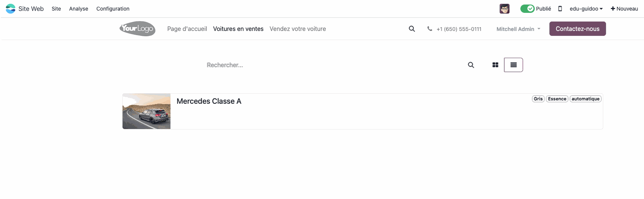Toggle the Publié switch off
Image resolution: width=644 pixels, height=199 pixels.
527,9
